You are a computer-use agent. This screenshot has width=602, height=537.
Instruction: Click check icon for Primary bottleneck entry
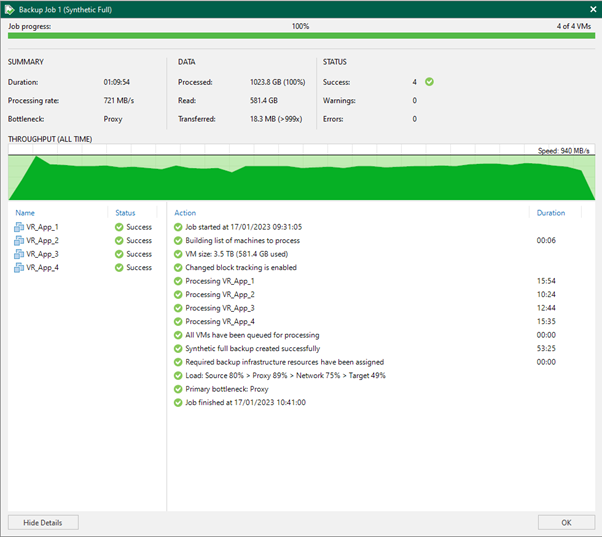pyautogui.click(x=178, y=389)
